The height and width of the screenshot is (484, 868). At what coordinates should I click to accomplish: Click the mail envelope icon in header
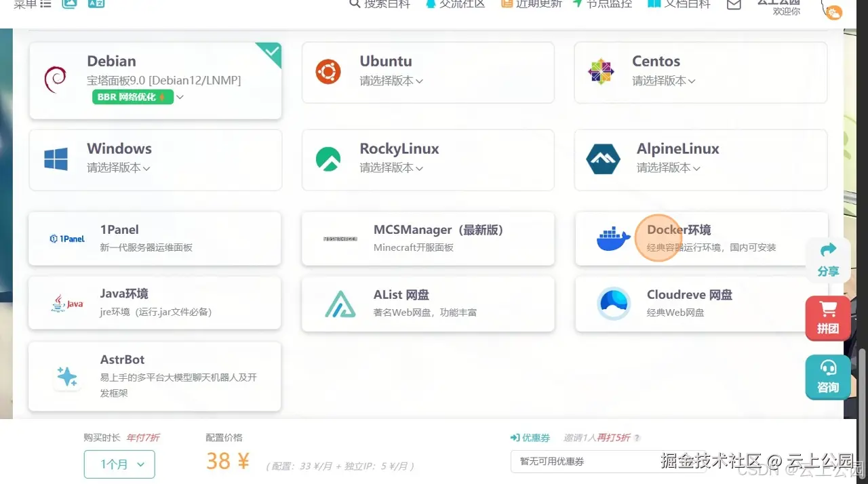(x=734, y=4)
